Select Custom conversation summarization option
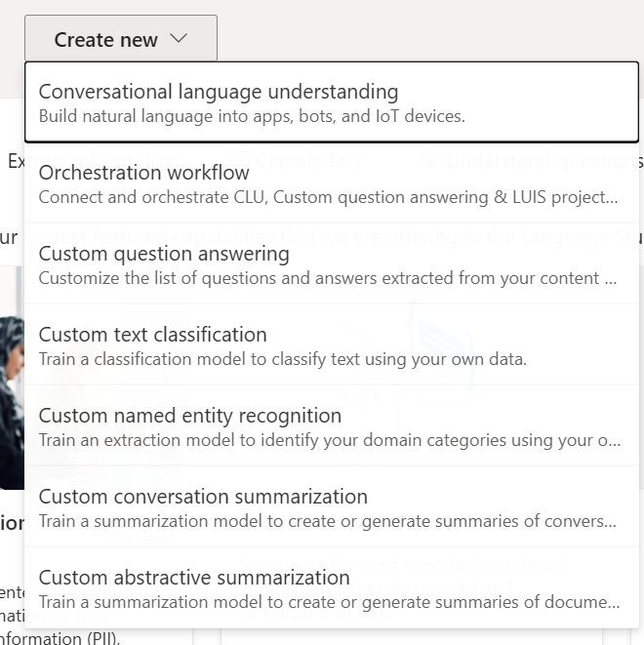Image resolution: width=644 pixels, height=645 pixels. pos(332,507)
